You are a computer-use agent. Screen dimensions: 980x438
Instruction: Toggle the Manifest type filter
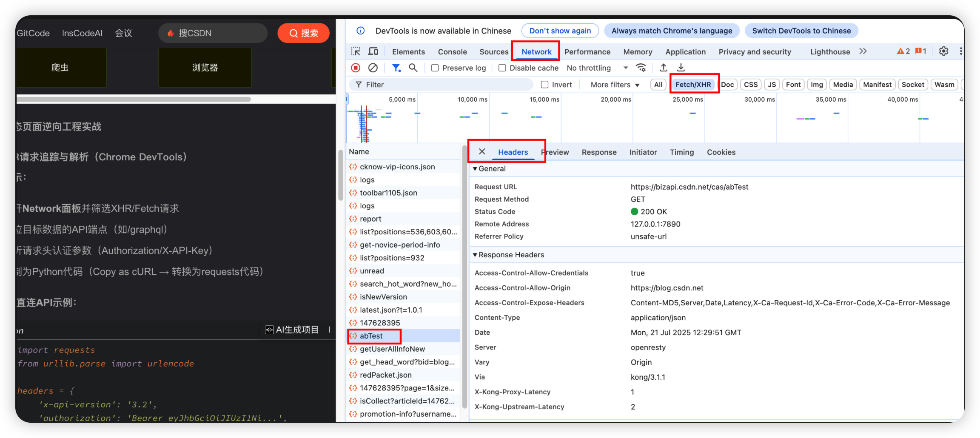click(x=877, y=85)
